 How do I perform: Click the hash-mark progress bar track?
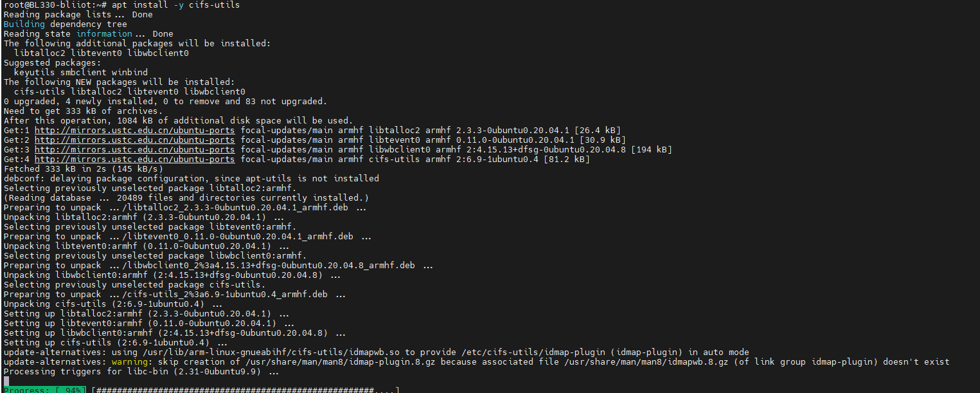click(x=244, y=390)
